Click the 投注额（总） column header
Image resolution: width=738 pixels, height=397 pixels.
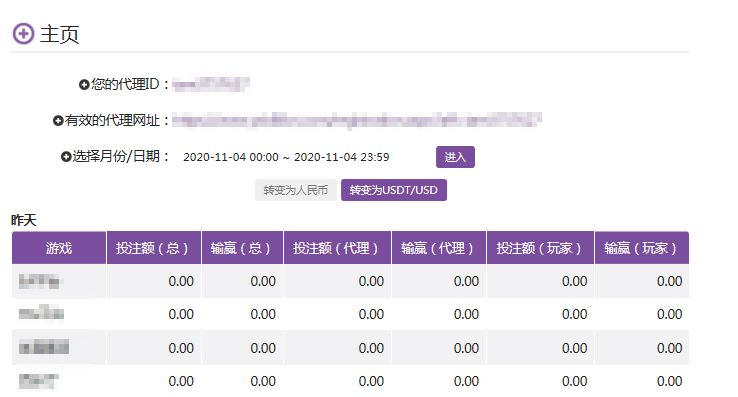coord(154,248)
